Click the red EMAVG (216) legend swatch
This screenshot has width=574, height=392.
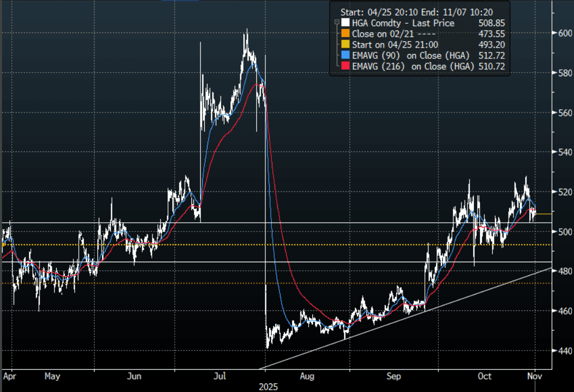click(345, 66)
